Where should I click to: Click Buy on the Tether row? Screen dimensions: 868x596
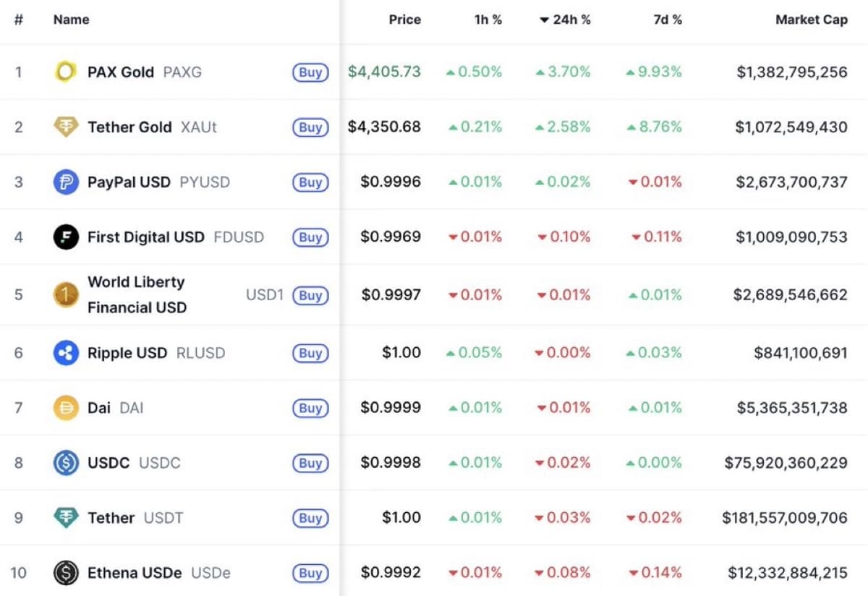point(310,518)
